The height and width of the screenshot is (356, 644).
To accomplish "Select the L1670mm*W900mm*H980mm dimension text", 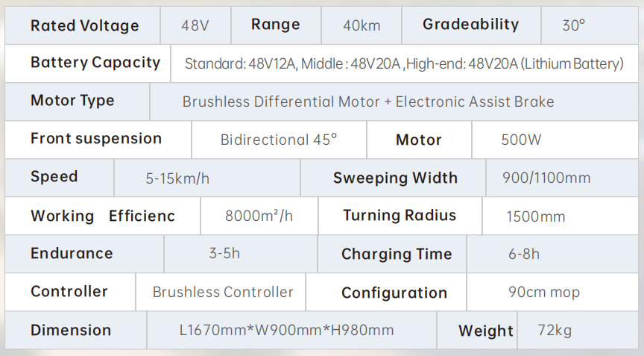I will coord(287,330).
